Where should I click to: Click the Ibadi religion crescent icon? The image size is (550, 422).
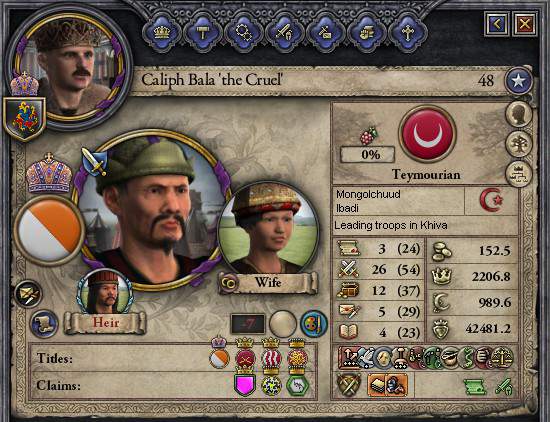491,200
